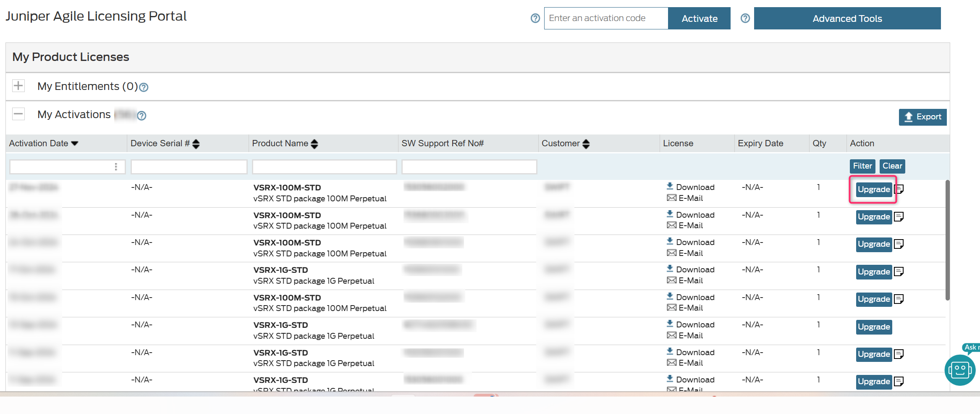This screenshot has width=980, height=414.
Task: E-Mail license in the fifth row
Action: [x=685, y=308]
